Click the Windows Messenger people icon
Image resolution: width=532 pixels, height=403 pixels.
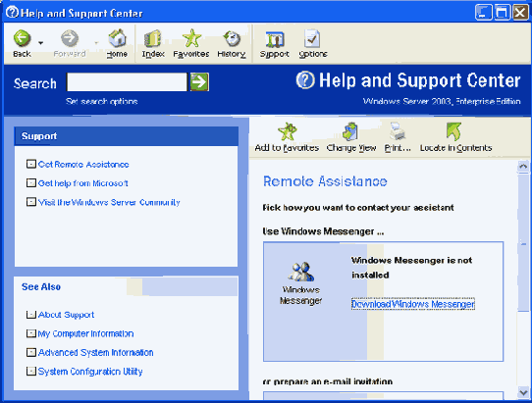point(301,272)
